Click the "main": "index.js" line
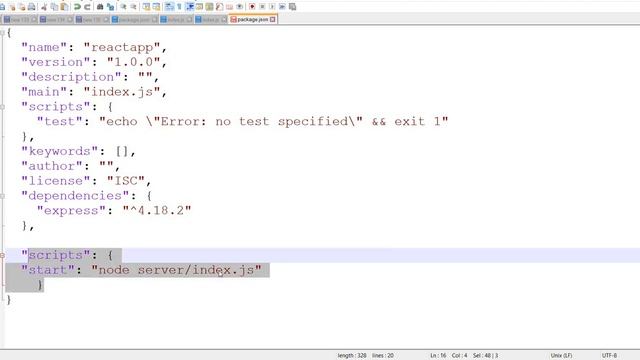The image size is (640, 360). coord(94,92)
